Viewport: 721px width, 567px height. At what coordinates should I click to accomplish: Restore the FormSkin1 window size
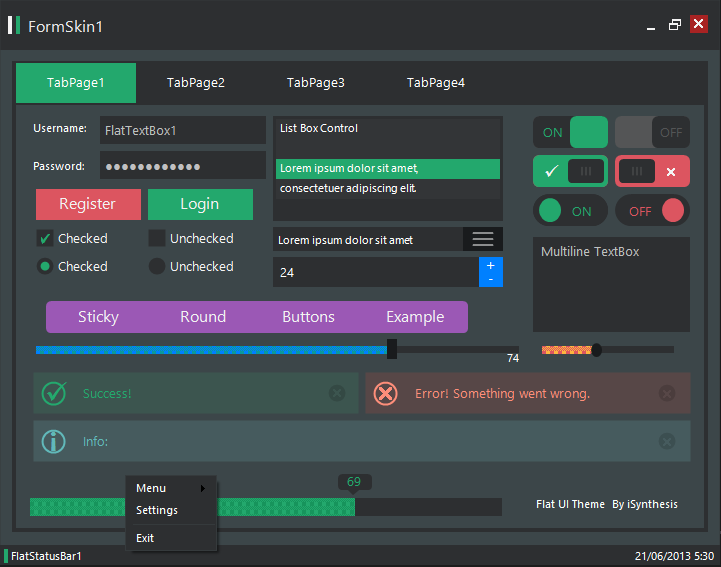pyautogui.click(x=675, y=25)
